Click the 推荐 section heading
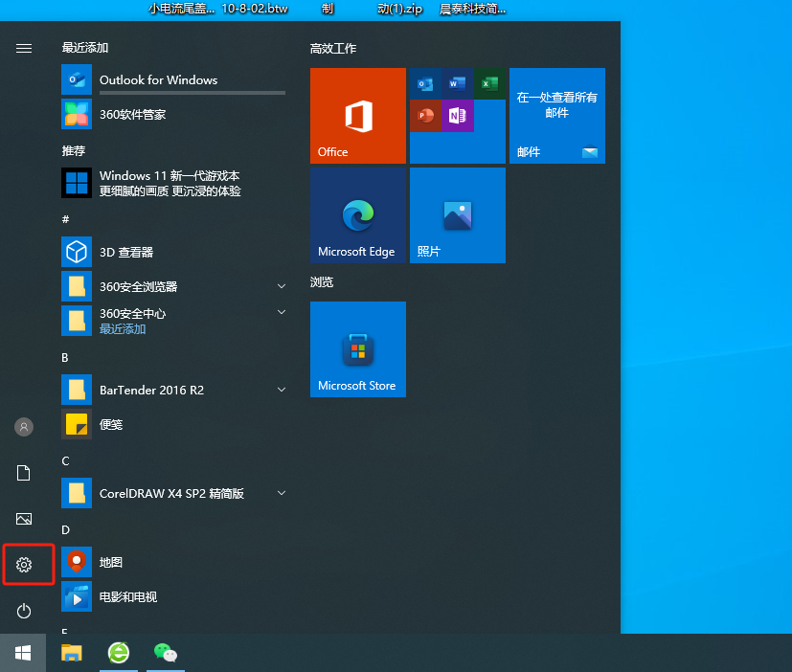Image resolution: width=792 pixels, height=672 pixels. (73, 151)
